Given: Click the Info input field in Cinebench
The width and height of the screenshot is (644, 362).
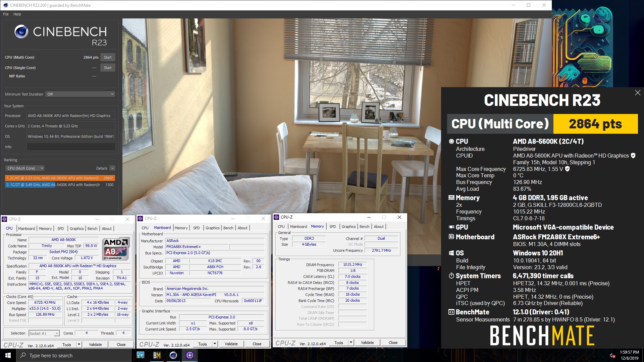Looking at the screenshot, I should pyautogui.click(x=71, y=147).
